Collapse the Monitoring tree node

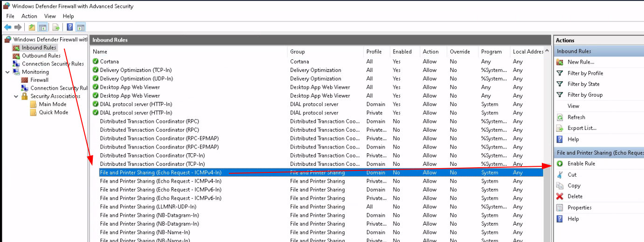coord(7,72)
